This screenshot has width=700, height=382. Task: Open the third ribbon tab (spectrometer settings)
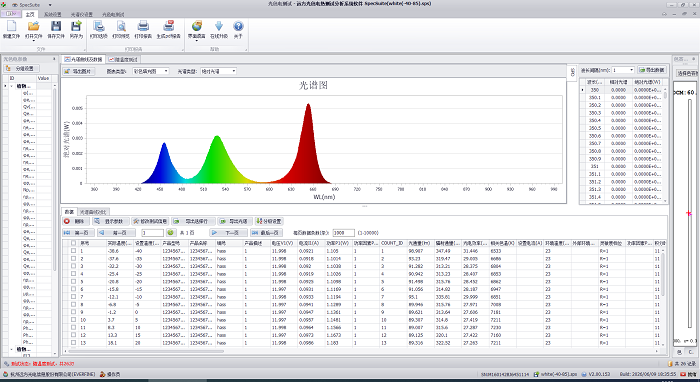click(x=82, y=14)
